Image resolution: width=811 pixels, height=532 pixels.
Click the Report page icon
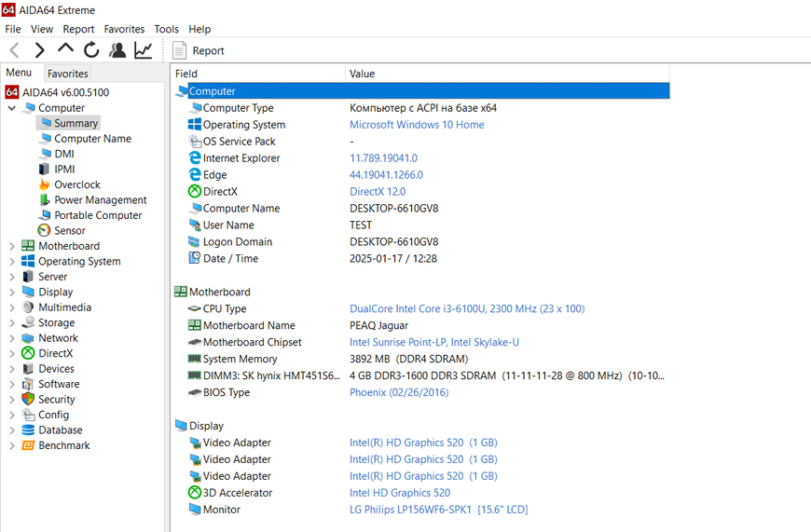pyautogui.click(x=179, y=50)
